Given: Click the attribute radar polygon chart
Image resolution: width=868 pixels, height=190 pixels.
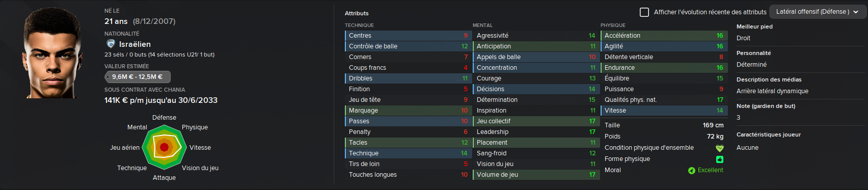Looking at the screenshot, I should pyautogui.click(x=164, y=147).
